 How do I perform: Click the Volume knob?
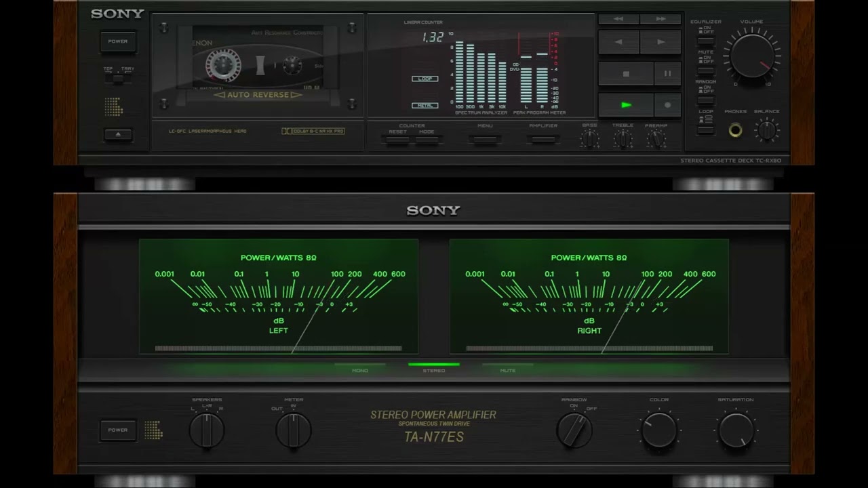pyautogui.click(x=751, y=56)
